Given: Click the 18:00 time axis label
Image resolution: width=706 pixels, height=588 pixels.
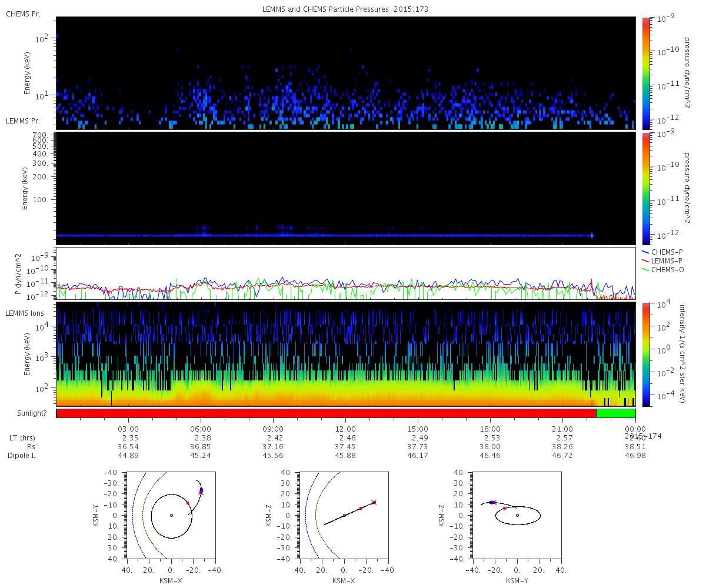Looking at the screenshot, I should (490, 429).
